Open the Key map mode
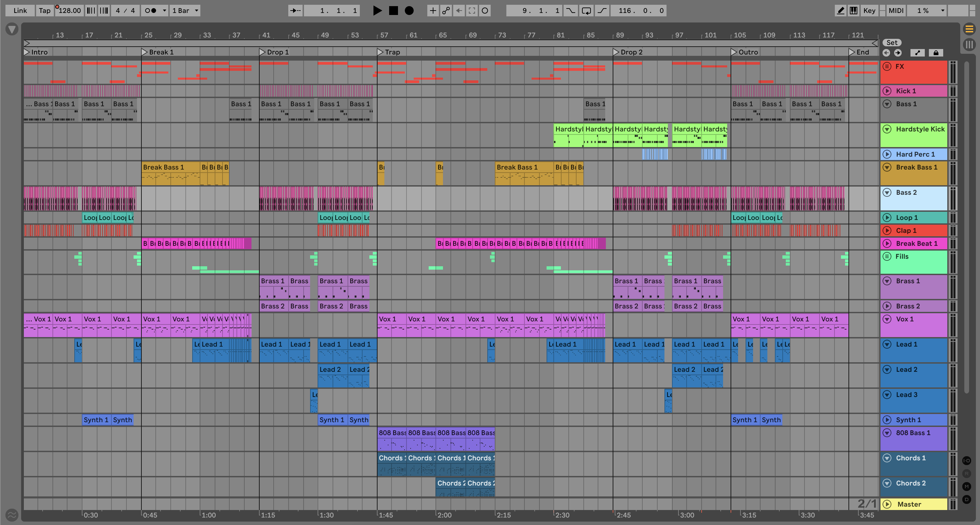980x525 pixels. tap(869, 11)
